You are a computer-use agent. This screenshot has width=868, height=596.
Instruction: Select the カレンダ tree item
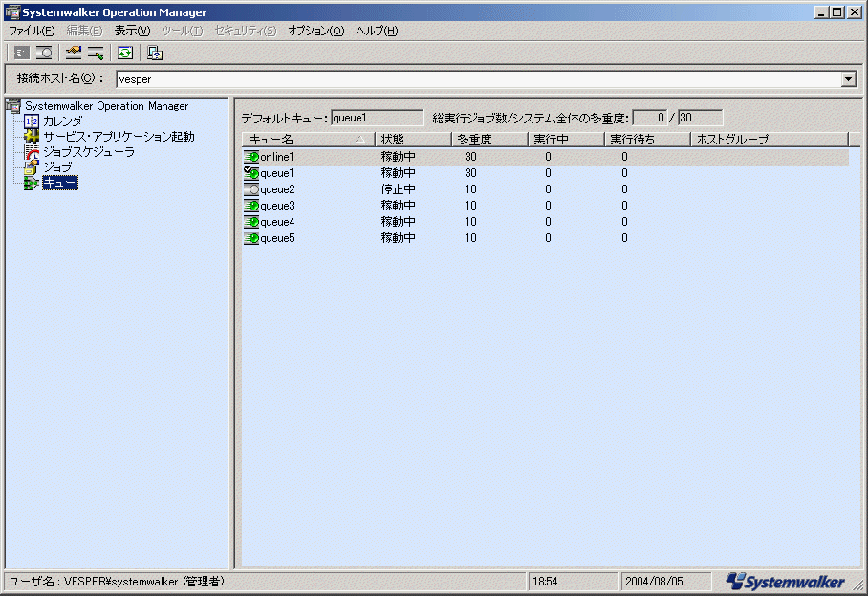point(62,121)
